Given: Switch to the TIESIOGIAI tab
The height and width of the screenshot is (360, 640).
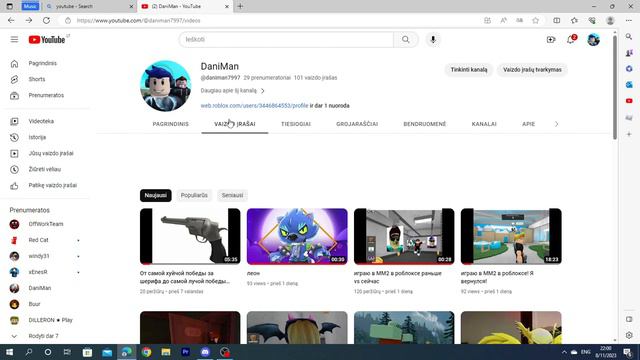Looking at the screenshot, I should [296, 124].
